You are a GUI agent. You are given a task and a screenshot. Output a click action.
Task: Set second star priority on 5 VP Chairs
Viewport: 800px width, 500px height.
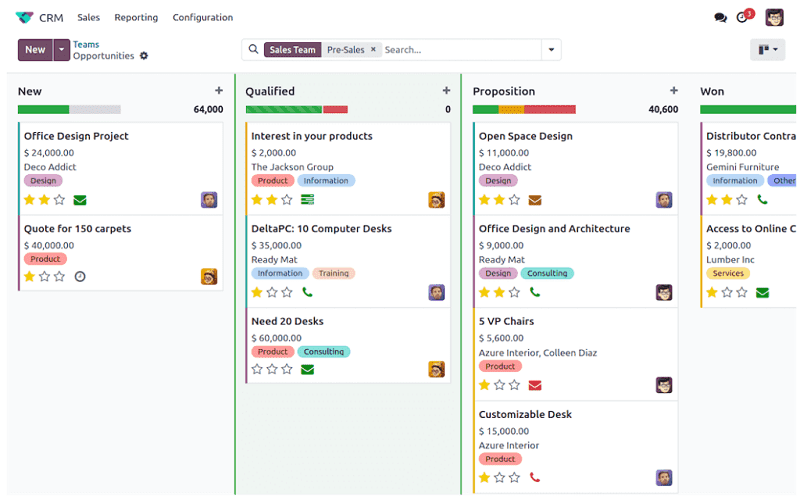pyautogui.click(x=499, y=385)
